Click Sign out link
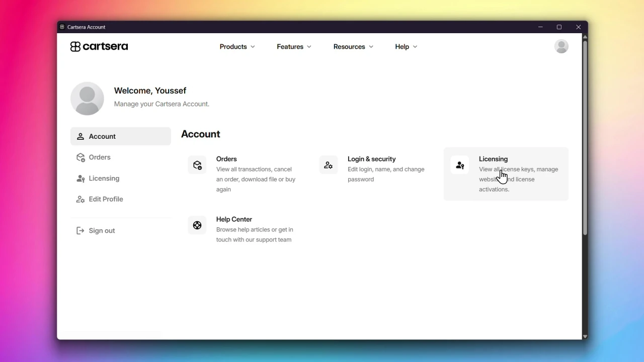Image resolution: width=644 pixels, height=362 pixels. tap(102, 231)
